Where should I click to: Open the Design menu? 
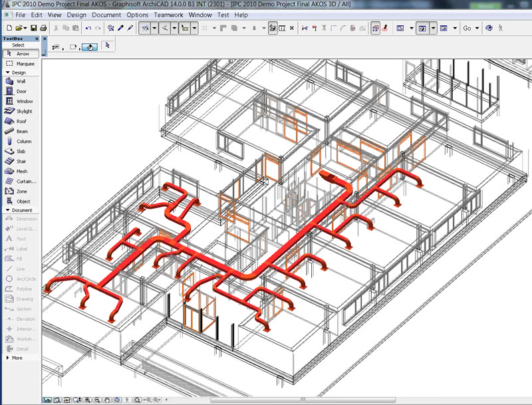tap(76, 15)
